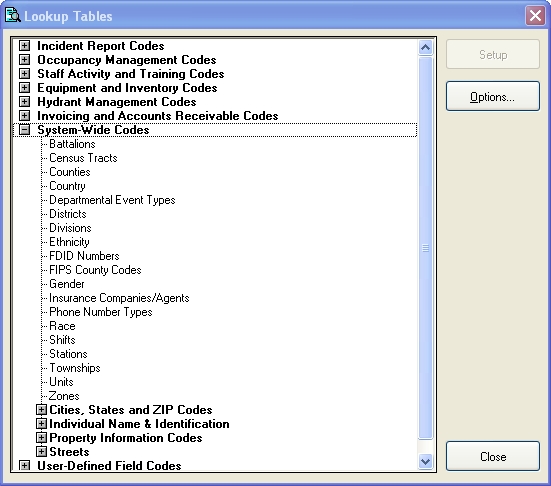The height and width of the screenshot is (486, 551).
Task: Click the Lookup Tables title bar icon
Action: (x=13, y=15)
